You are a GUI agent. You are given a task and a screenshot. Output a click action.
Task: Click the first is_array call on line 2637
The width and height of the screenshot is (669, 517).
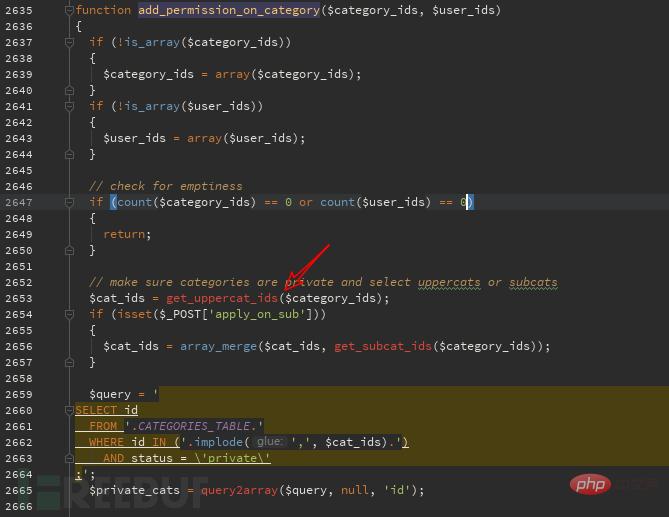(x=152, y=42)
